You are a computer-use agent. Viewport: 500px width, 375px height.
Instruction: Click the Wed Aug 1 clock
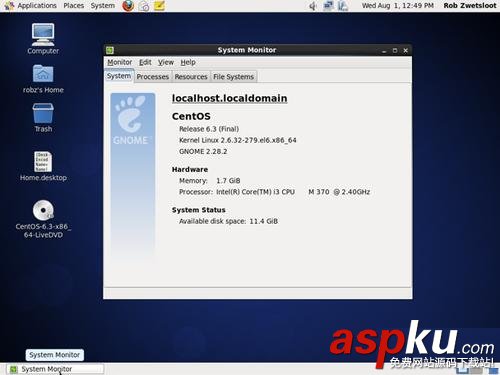click(x=398, y=6)
